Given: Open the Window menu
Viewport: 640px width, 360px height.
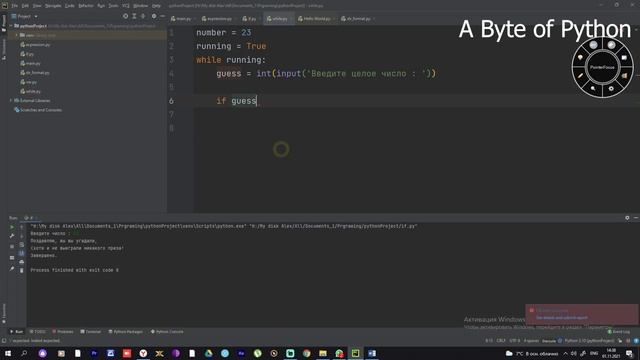Looking at the screenshot, I should [x=140, y=6].
